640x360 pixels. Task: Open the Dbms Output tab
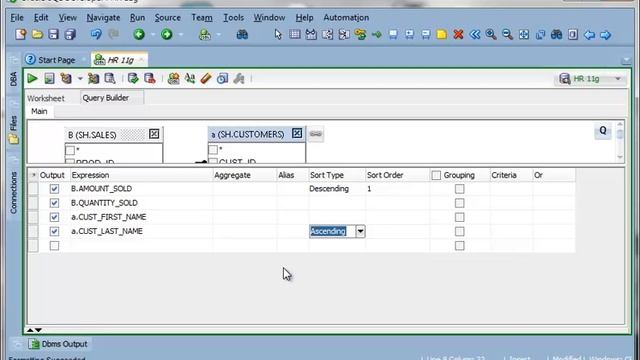pos(58,344)
